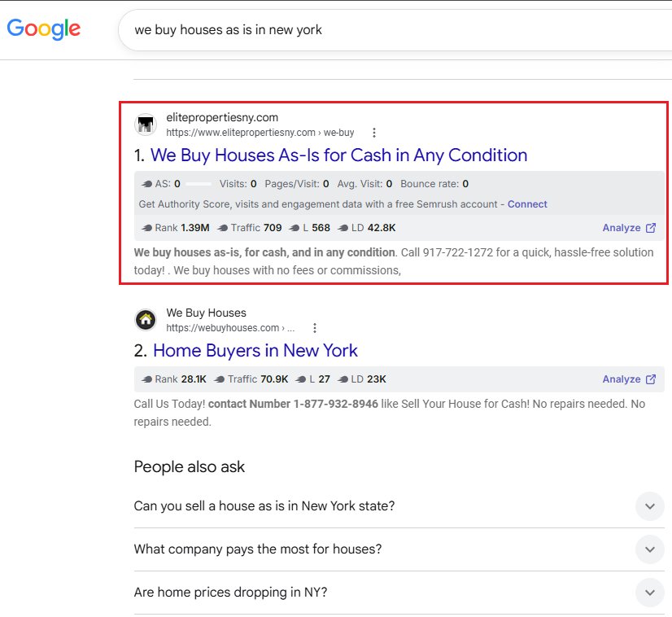Viewport: 672px width, 617px height.
Task: Click Semrush icon beside Rank 28.1K
Action: [x=146, y=379]
